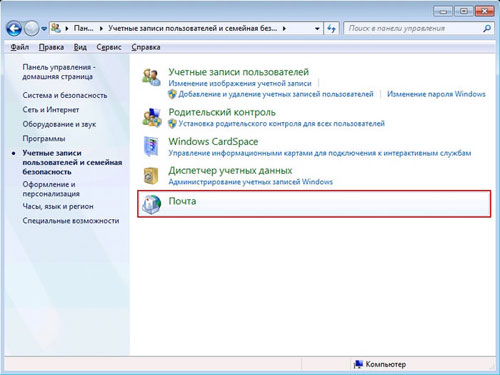Click the 'Компьютер' icon in status bar

[358, 364]
